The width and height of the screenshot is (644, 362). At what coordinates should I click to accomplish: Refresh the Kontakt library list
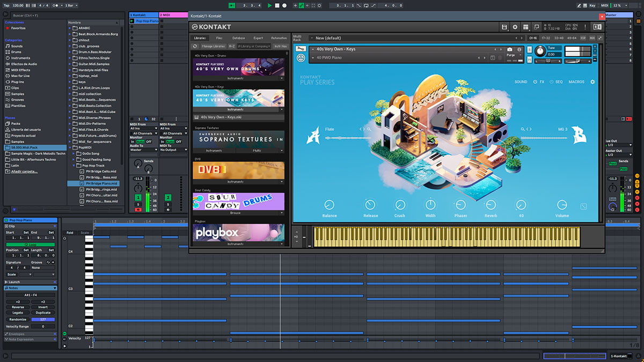[x=196, y=46]
